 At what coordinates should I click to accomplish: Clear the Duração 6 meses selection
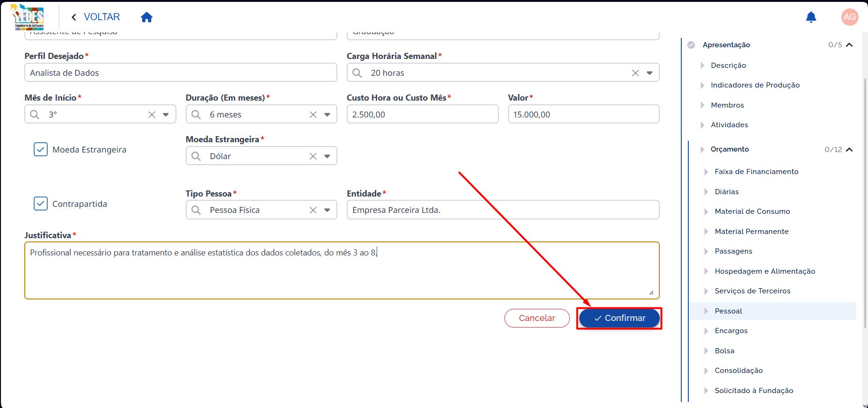313,115
